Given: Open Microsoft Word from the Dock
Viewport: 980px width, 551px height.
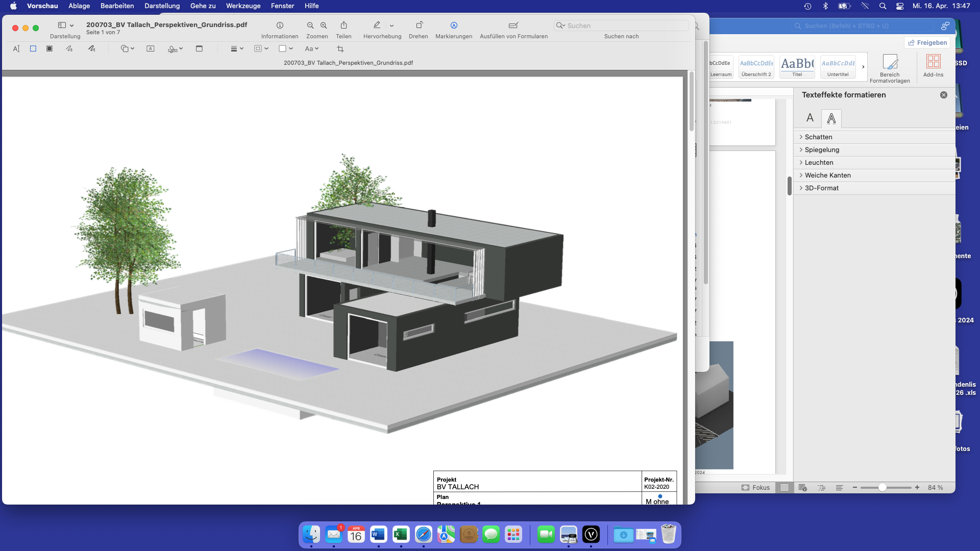Looking at the screenshot, I should click(x=378, y=535).
